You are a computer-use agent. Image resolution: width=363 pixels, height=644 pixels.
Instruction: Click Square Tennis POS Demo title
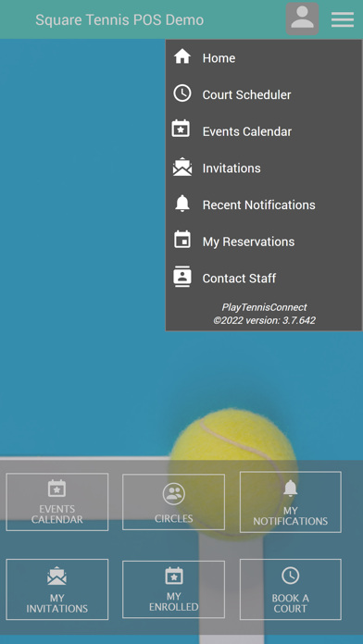(119, 19)
